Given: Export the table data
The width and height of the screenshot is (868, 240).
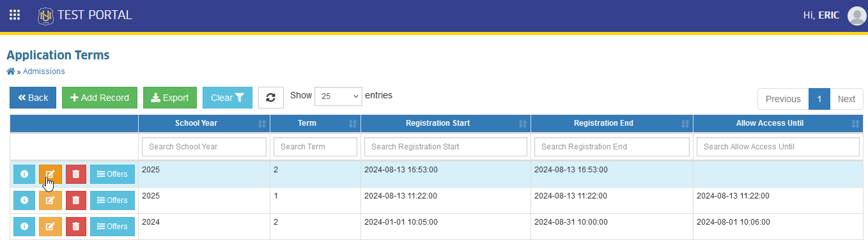Looking at the screenshot, I should 170,98.
